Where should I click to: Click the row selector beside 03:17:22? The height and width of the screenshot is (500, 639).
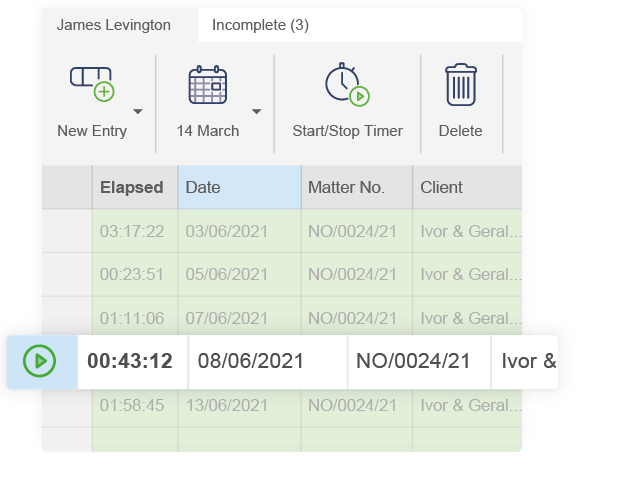click(67, 231)
